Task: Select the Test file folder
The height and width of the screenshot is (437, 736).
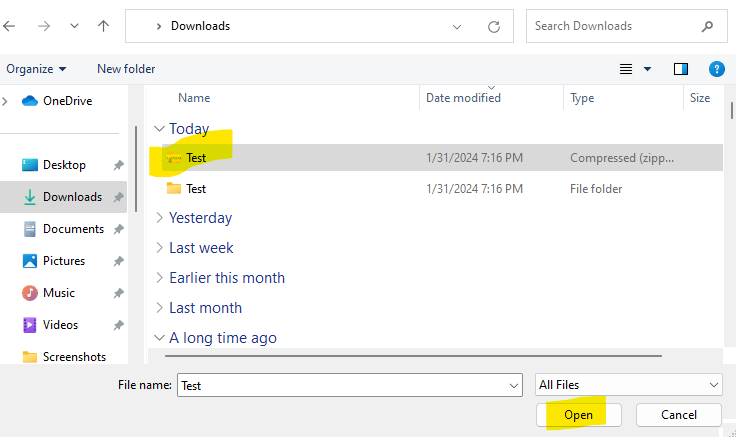Action: click(196, 188)
